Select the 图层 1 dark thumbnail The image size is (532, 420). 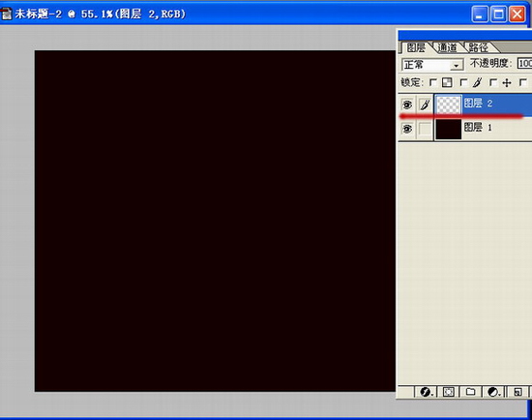click(x=449, y=129)
